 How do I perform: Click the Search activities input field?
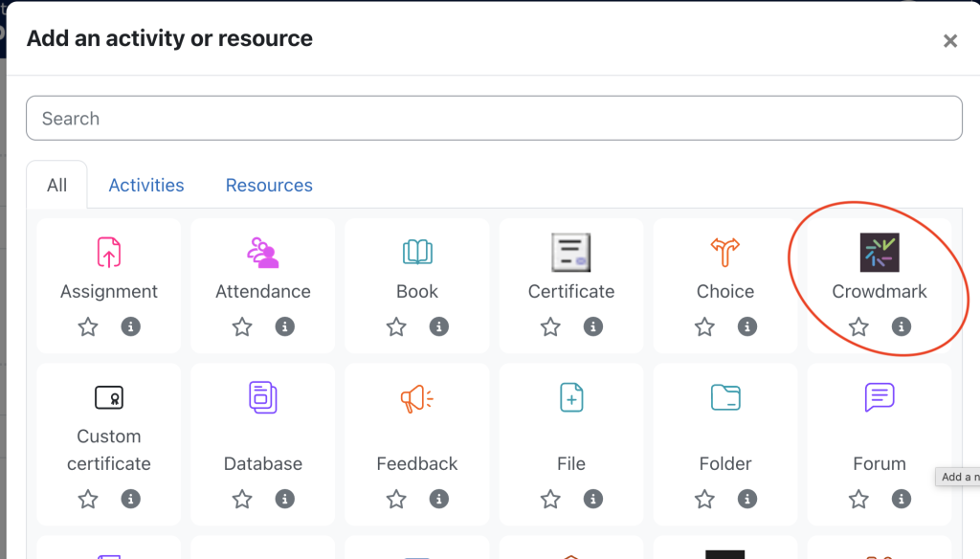click(x=494, y=118)
